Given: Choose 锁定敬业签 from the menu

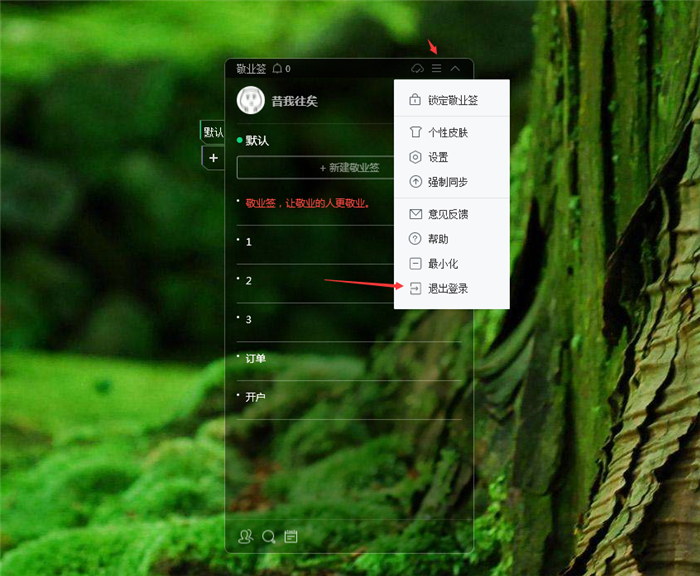Looking at the screenshot, I should 452,100.
